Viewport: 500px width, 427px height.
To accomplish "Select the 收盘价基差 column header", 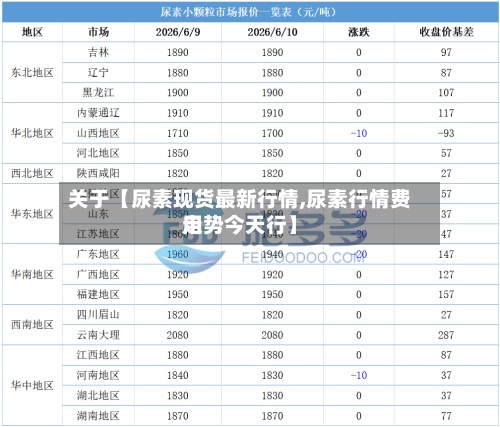I will pos(446,32).
